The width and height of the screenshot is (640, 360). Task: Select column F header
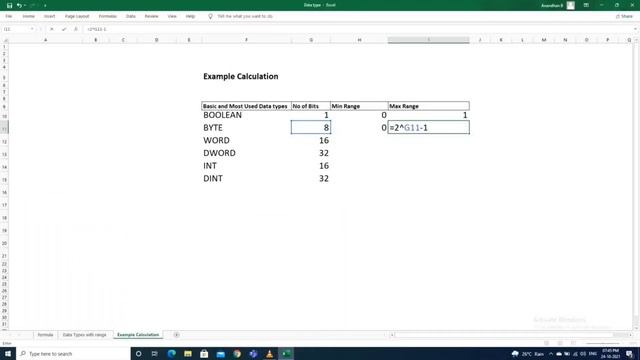tap(246, 40)
